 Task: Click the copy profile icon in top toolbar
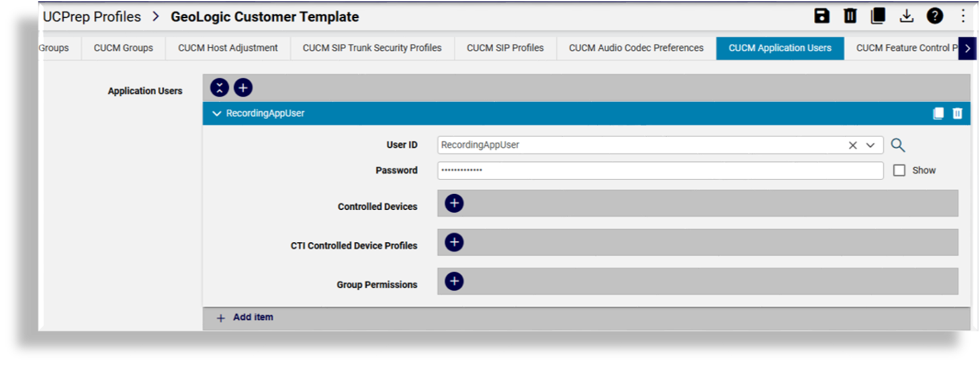[x=878, y=16]
